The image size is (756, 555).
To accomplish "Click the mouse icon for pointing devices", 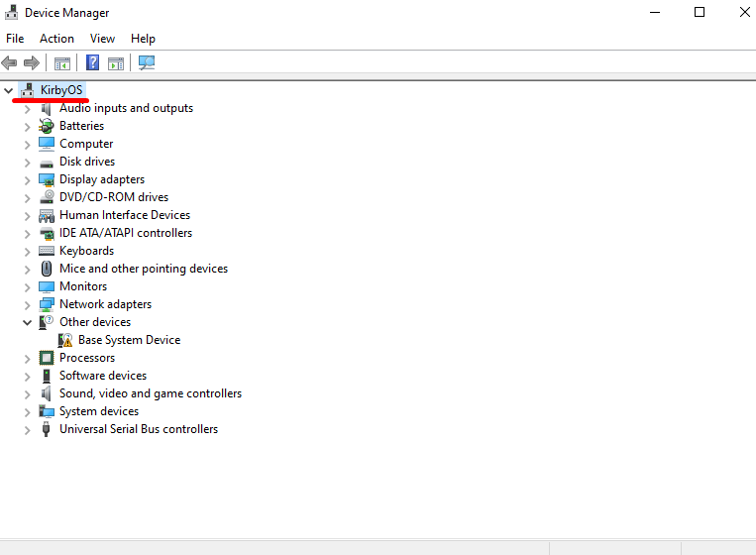I will [47, 269].
